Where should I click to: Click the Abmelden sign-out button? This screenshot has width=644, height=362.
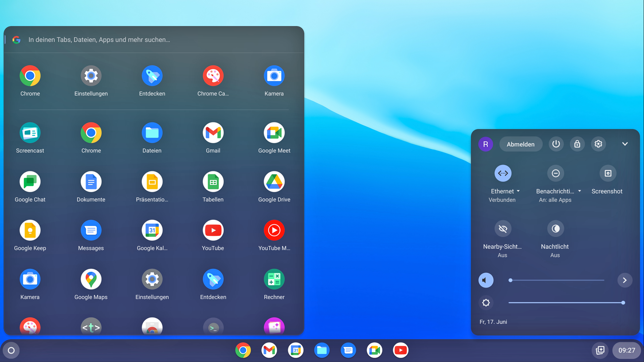(521, 144)
